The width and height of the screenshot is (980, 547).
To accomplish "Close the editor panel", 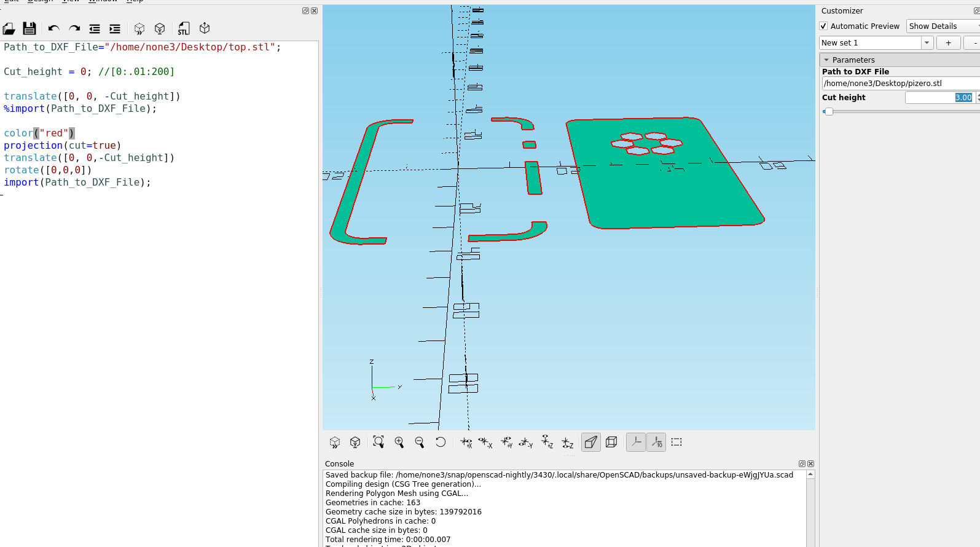I will 315,11.
